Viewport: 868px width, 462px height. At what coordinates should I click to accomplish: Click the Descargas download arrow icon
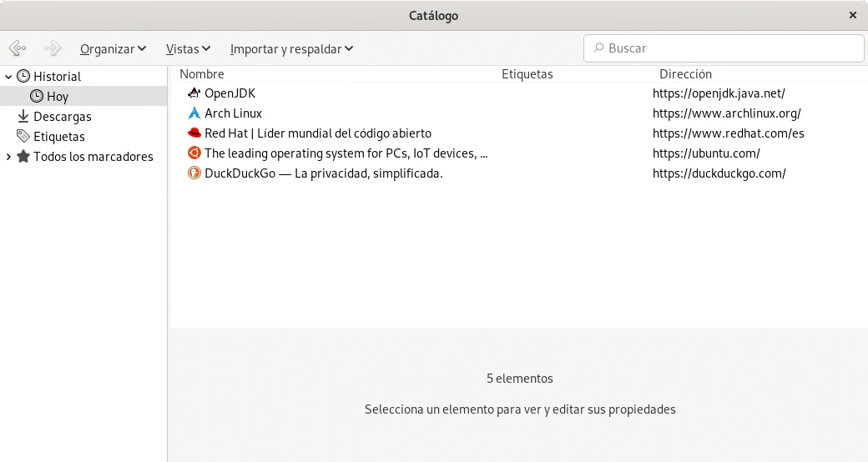coord(23,117)
